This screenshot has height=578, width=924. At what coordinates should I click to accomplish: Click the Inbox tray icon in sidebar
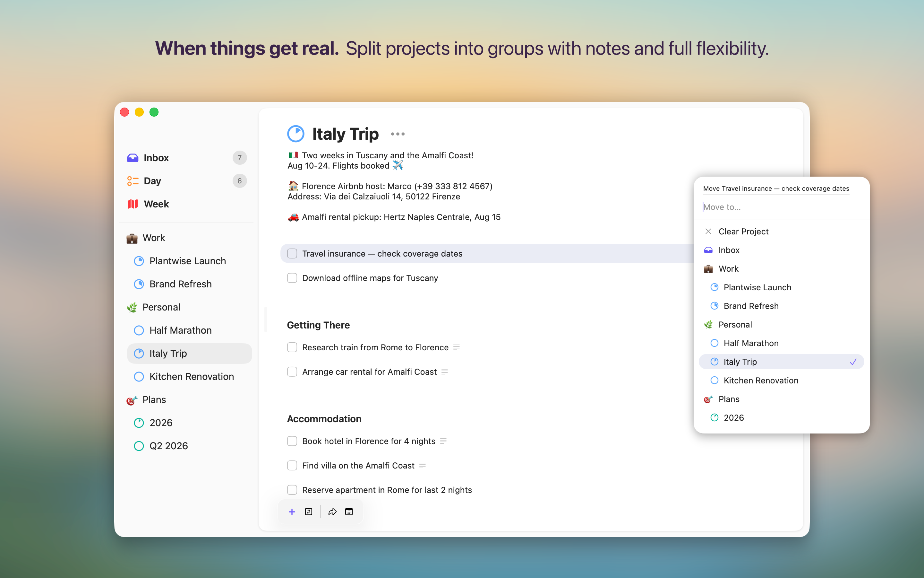click(133, 158)
